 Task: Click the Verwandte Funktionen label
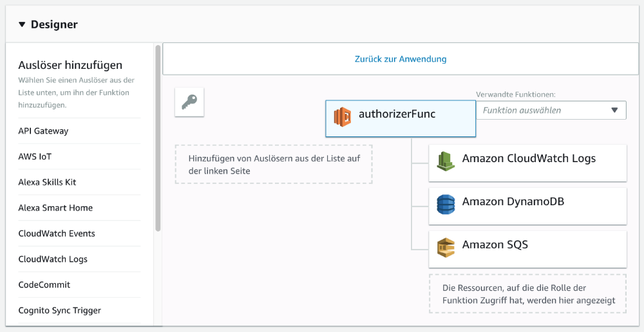coord(516,95)
